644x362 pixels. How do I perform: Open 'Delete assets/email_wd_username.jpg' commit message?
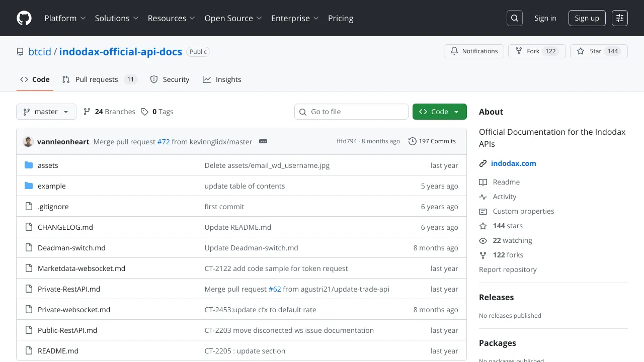pos(267,165)
